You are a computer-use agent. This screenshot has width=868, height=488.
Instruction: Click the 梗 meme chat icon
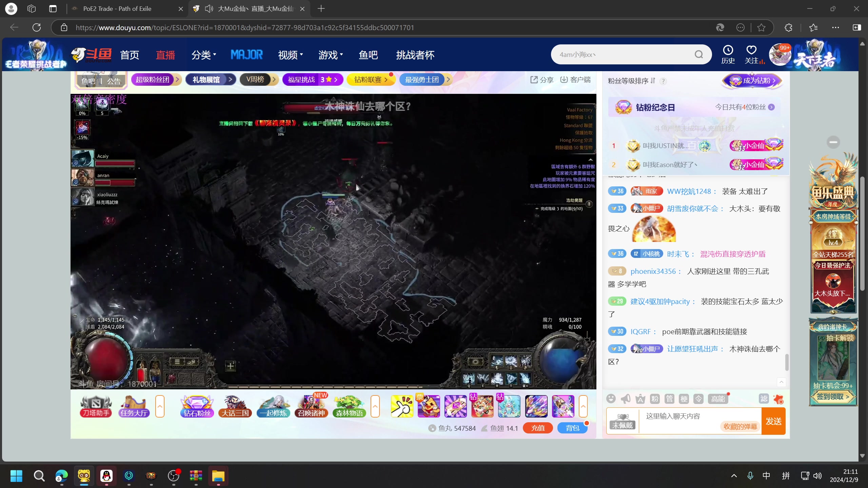pyautogui.click(x=684, y=399)
